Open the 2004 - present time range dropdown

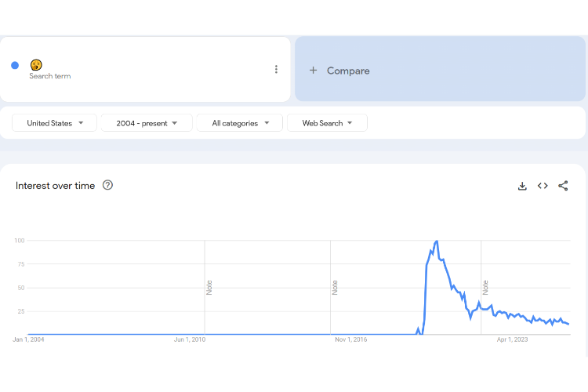(x=147, y=123)
